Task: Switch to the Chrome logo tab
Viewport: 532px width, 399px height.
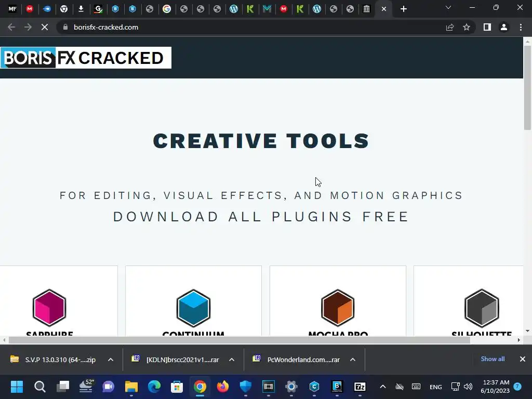Action: click(x=64, y=9)
